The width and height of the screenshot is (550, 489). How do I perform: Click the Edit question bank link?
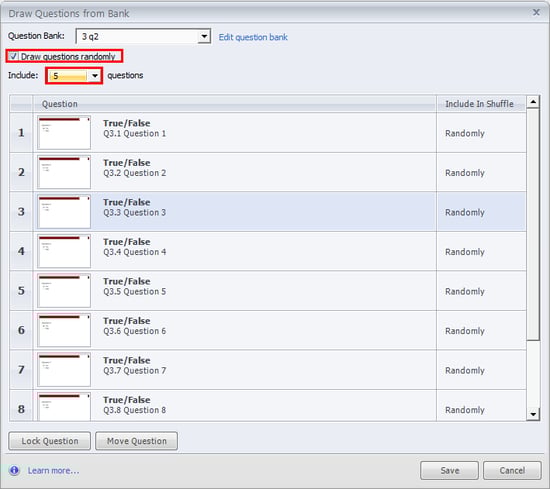pos(253,37)
